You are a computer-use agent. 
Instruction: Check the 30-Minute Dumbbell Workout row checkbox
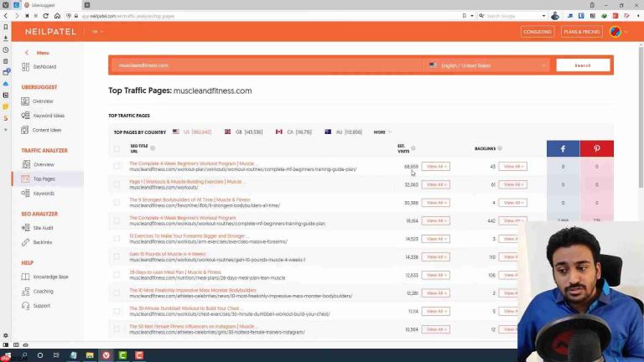point(117,311)
